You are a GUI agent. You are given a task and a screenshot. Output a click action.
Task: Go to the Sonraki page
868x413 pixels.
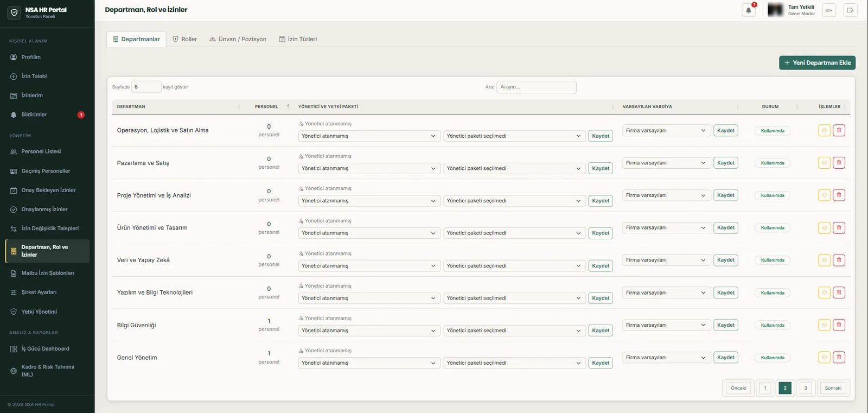click(x=833, y=388)
